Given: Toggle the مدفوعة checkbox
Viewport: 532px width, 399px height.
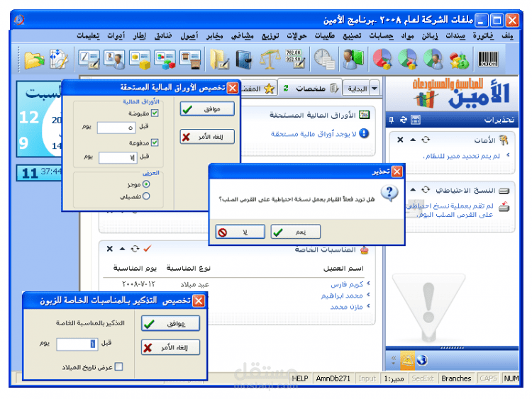Looking at the screenshot, I should point(155,142).
